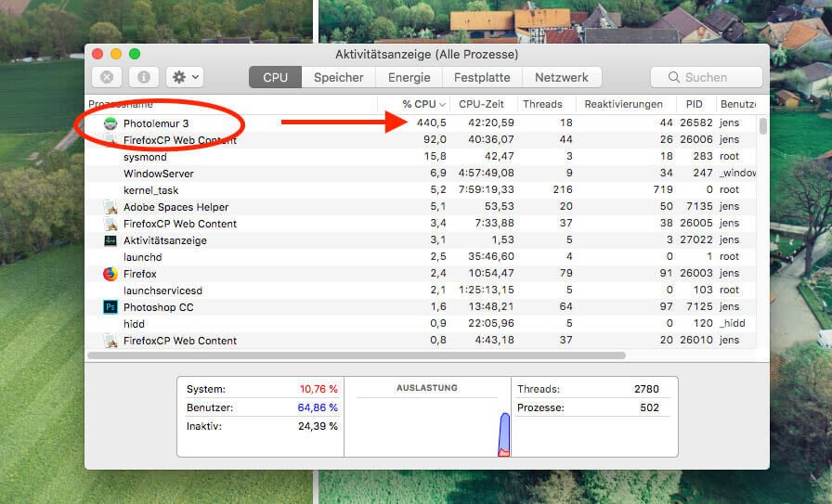832x504 pixels.
Task: Click the 440,5 CPU value
Action: (x=431, y=123)
